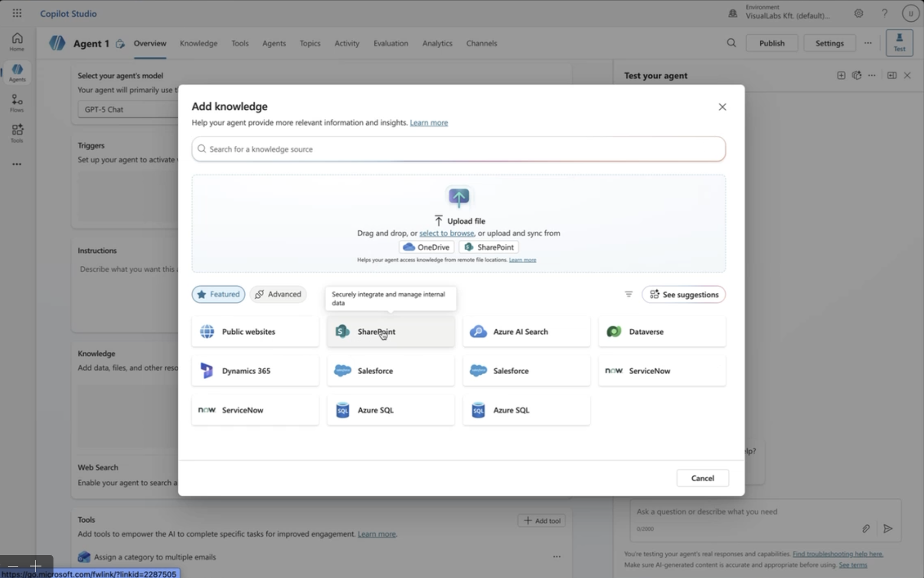
Task: Open the filter icon beside See suggestions
Action: (629, 294)
